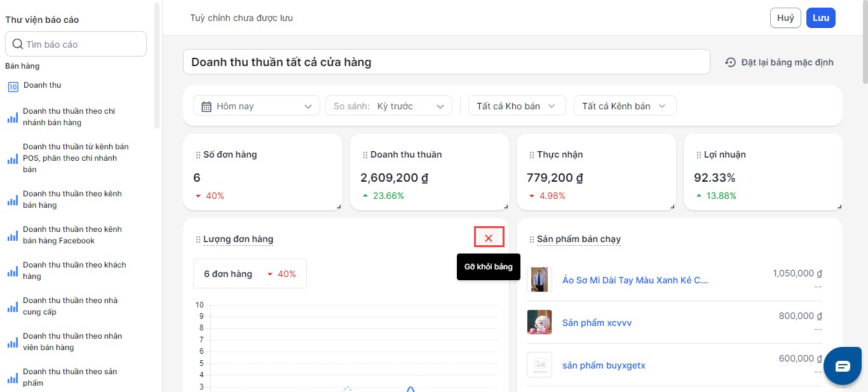Open Tất cả Kênh bán dropdown
This screenshot has width=868, height=392.
click(624, 106)
